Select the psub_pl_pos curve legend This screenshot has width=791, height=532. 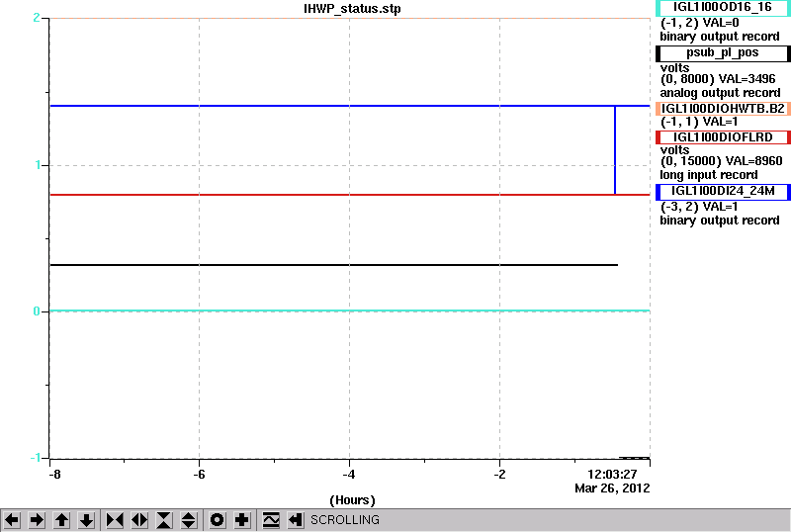[723, 53]
